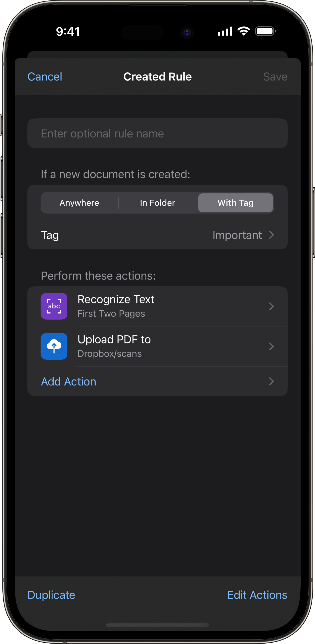Tap Edit Actions
Image resolution: width=315 pixels, height=644 pixels.
(257, 595)
